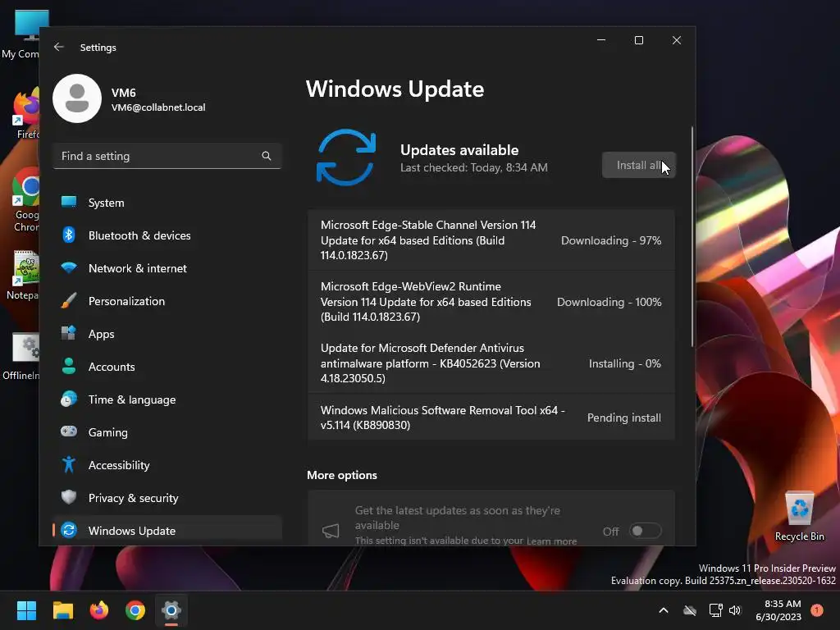Click the 'Installing - 0%' status text
Viewport: 840px width, 630px height.
pos(624,363)
